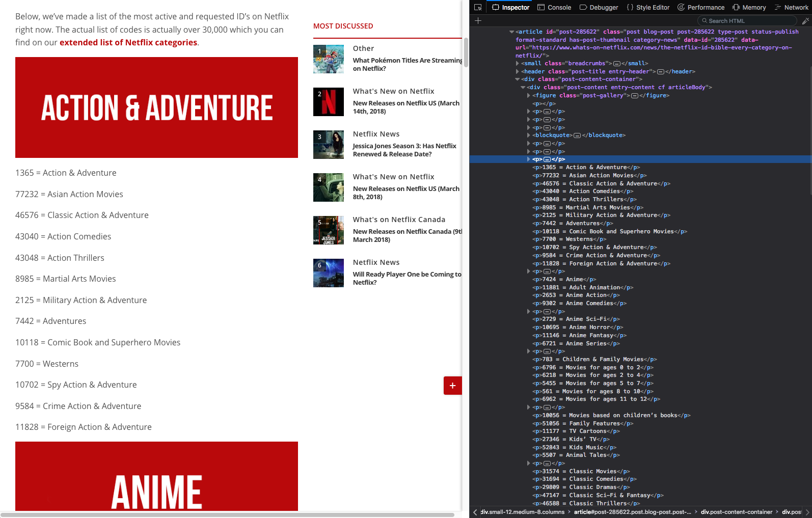Click the red Netflix N logo thumbnail
Screen dimensions: 812x518
[329, 102]
